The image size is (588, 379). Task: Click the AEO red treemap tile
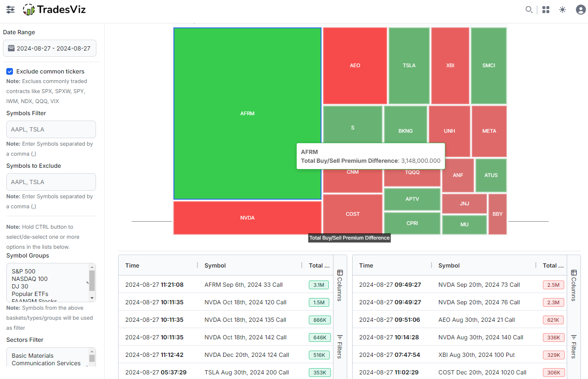[355, 66]
